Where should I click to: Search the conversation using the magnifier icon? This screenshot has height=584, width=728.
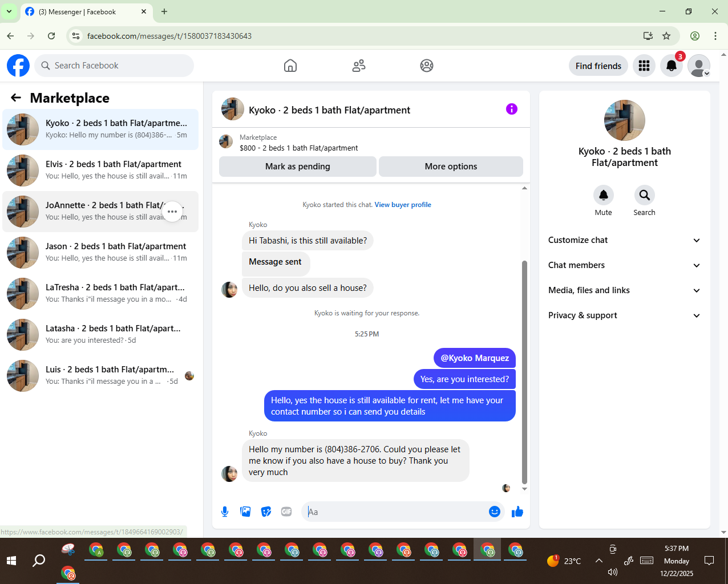[x=644, y=195]
